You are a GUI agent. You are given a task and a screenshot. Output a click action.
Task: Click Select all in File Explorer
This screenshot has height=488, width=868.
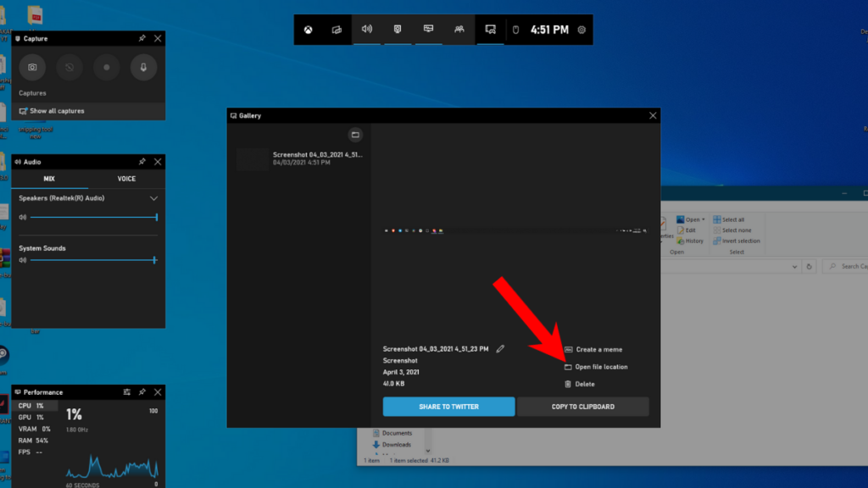(729, 219)
